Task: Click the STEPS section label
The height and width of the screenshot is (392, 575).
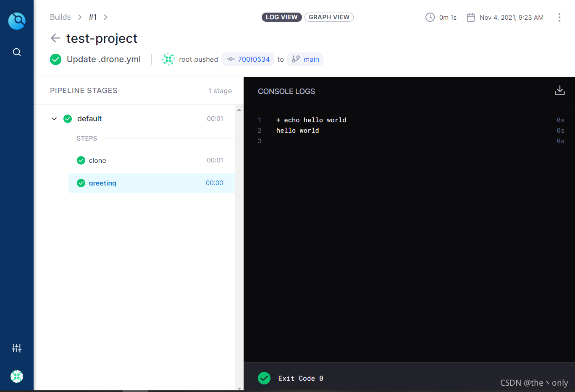Action: coord(87,139)
